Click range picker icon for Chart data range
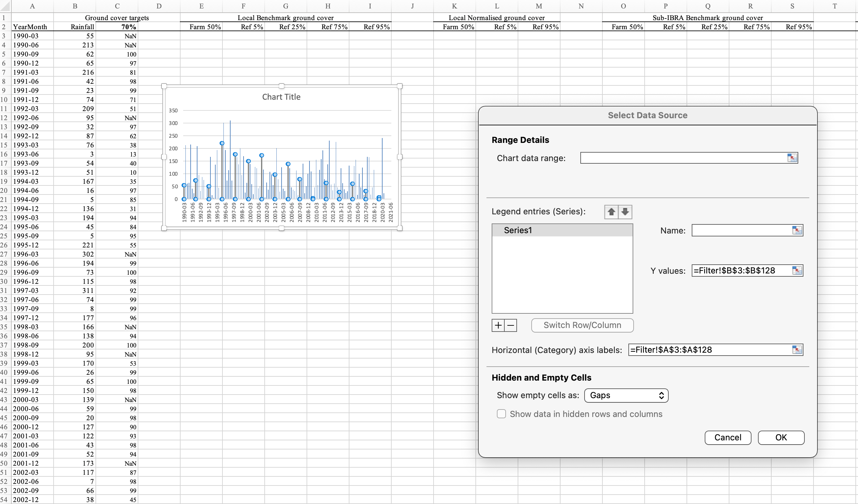 (x=792, y=158)
